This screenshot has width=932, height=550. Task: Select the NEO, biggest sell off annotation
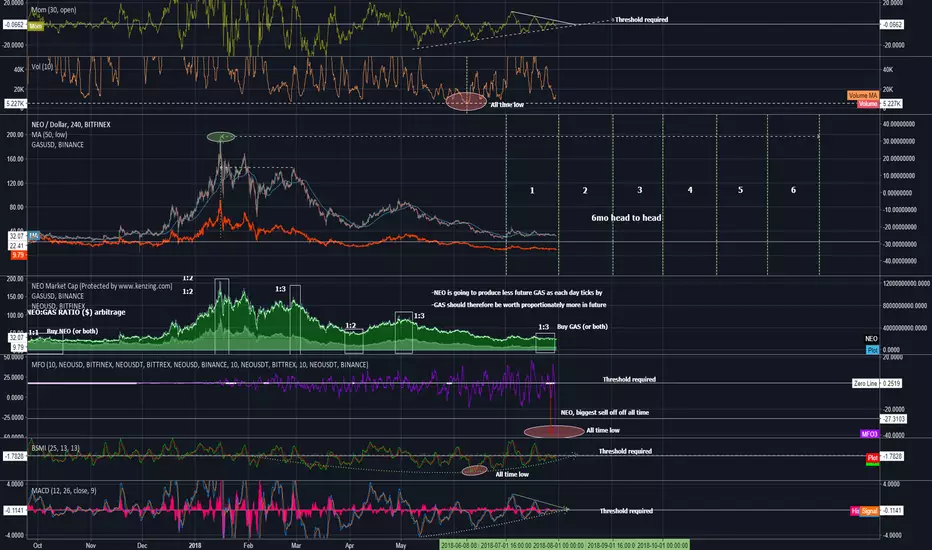pos(604,412)
